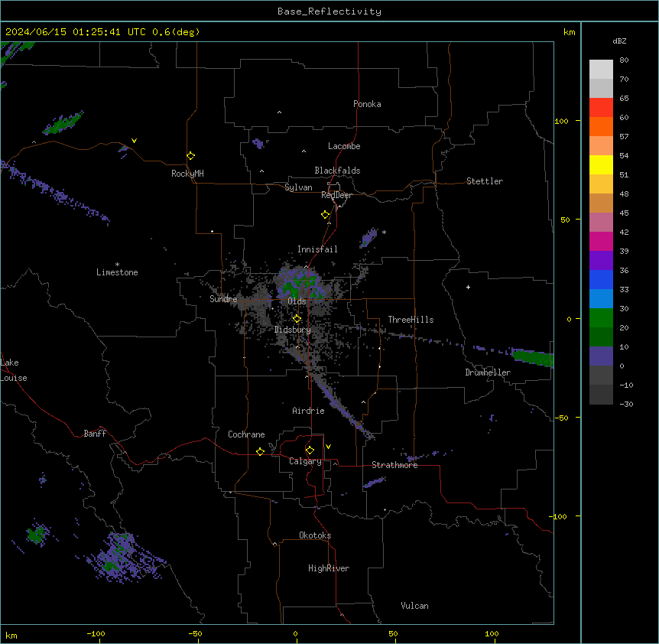Click the Calgary map label

(305, 461)
